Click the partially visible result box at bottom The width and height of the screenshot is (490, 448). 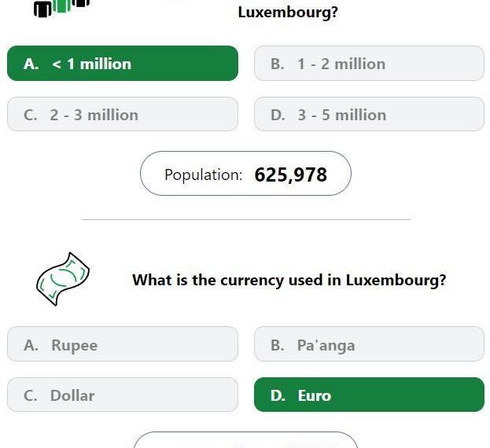tap(245, 440)
